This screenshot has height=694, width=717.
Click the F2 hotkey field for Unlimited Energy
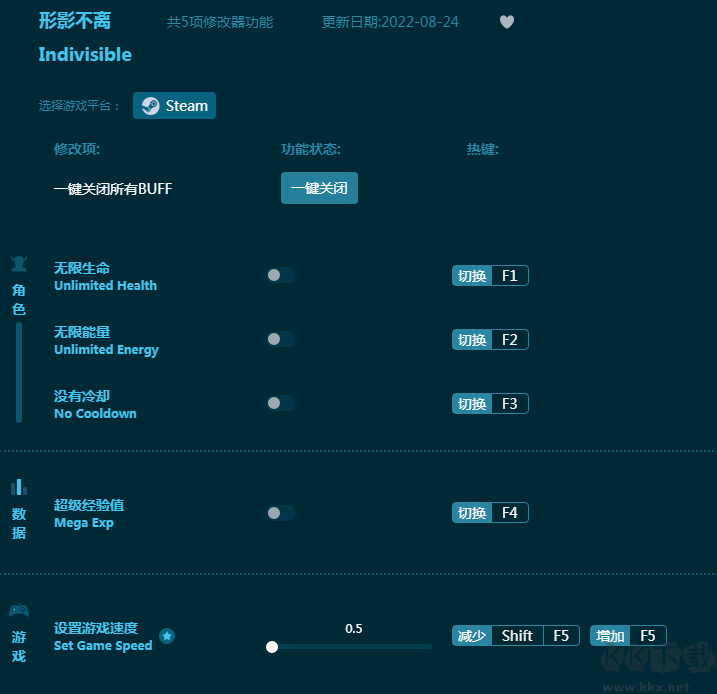coord(509,340)
